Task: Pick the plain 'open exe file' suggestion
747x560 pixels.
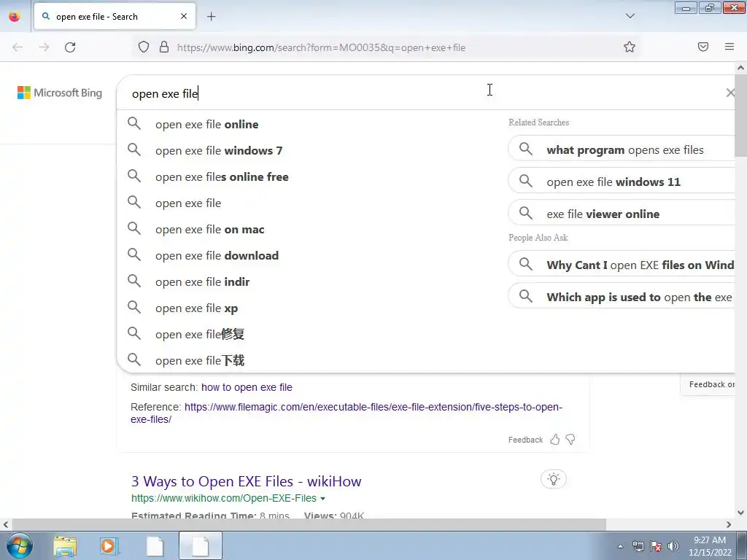Action: click(308, 203)
